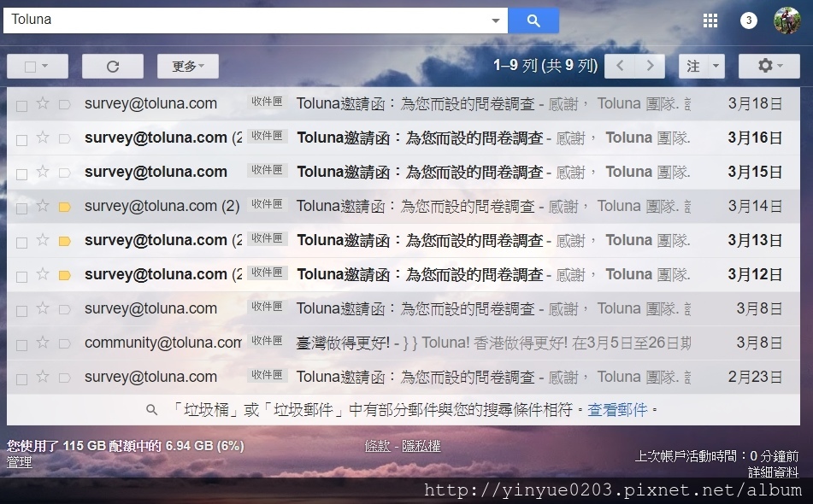
Task: Toggle importance marker on 3月15日 email
Action: click(x=65, y=173)
